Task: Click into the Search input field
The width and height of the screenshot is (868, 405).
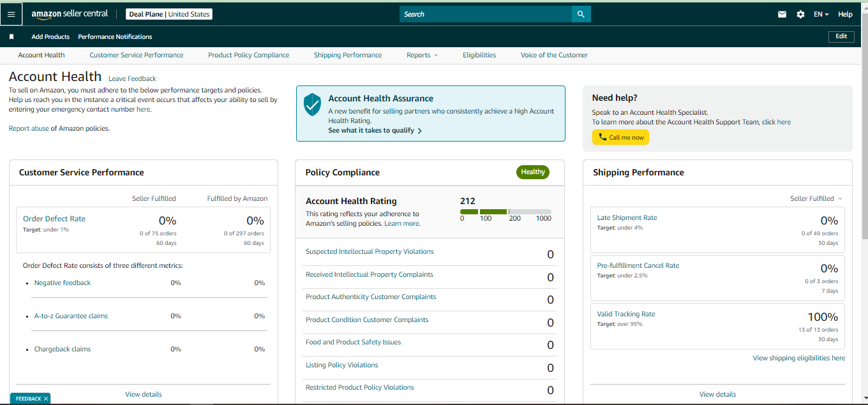Action: [486, 14]
